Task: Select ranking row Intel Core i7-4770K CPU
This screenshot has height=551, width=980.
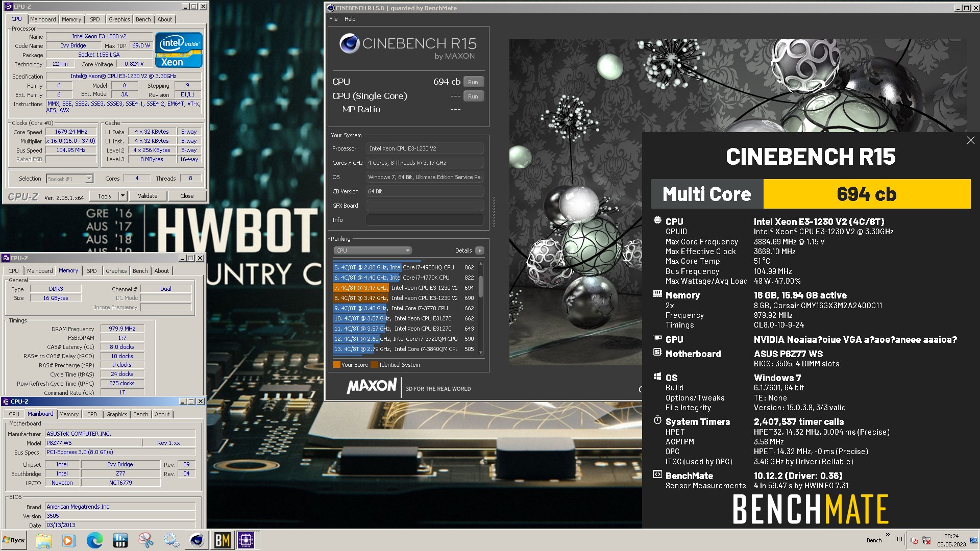Action: pos(404,278)
